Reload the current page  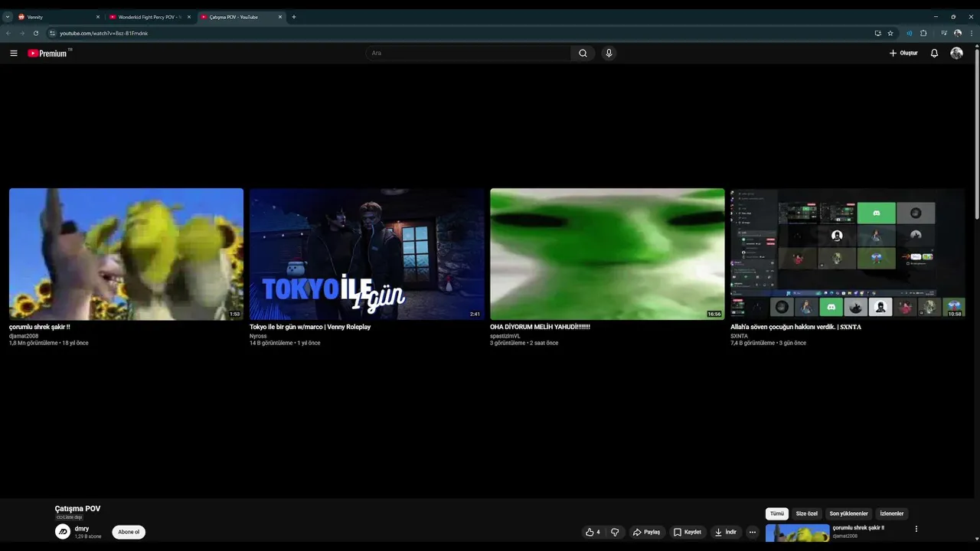pos(36,34)
